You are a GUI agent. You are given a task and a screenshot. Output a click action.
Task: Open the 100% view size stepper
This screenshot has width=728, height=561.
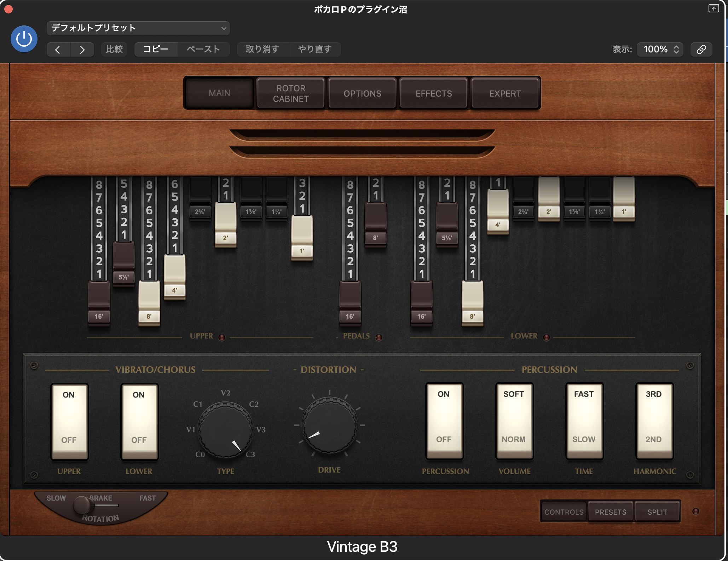[x=660, y=49]
